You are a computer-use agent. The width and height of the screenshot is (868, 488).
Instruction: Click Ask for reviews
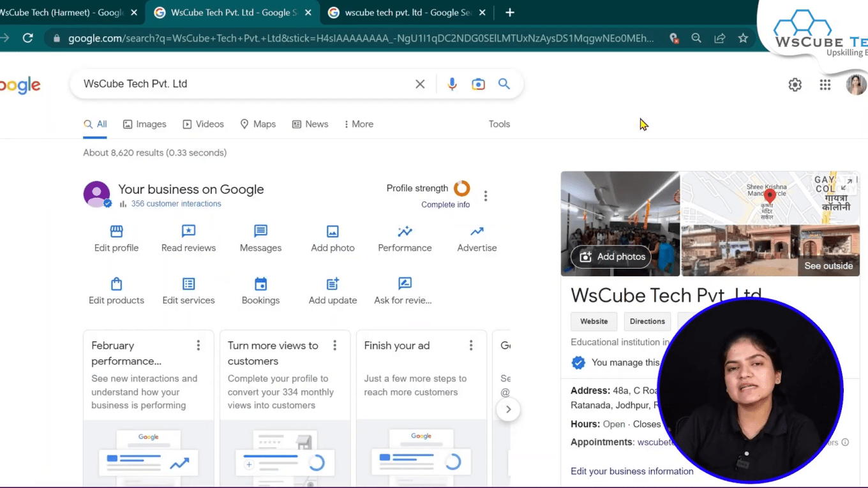click(x=403, y=291)
